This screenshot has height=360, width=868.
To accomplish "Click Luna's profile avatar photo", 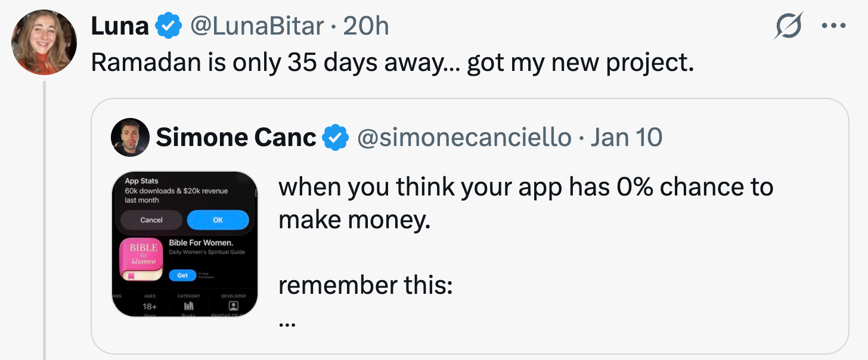I will click(44, 42).
